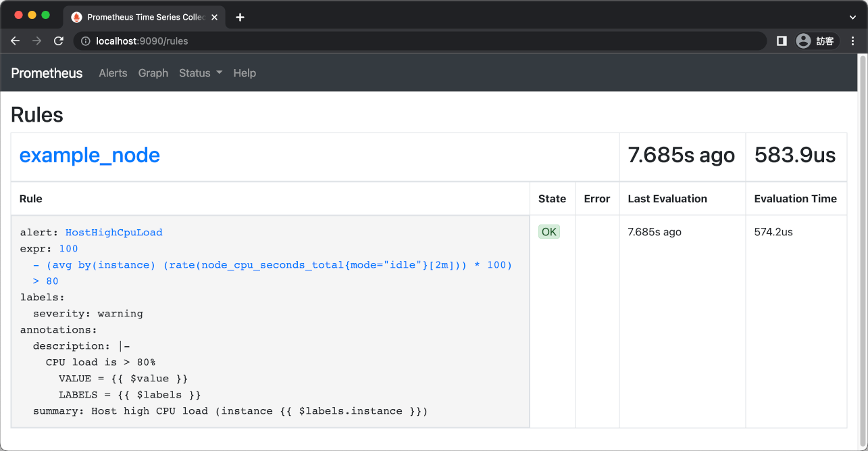Open the Chrome three-dot menu
The image size is (868, 451).
(853, 41)
